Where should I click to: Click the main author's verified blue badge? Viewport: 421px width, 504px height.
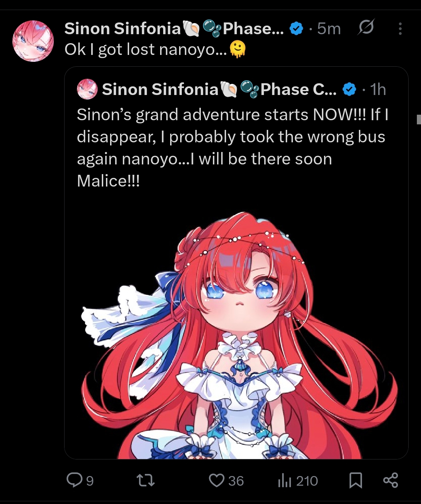pyautogui.click(x=296, y=28)
